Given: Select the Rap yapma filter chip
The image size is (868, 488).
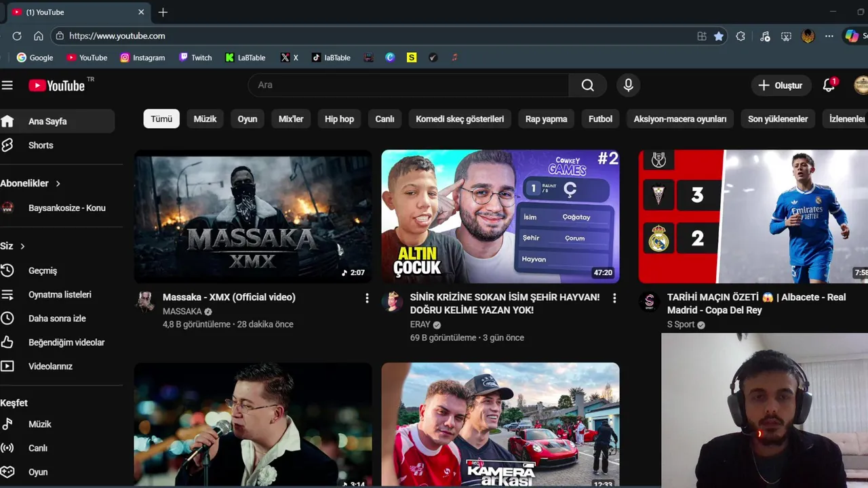Looking at the screenshot, I should [x=546, y=119].
